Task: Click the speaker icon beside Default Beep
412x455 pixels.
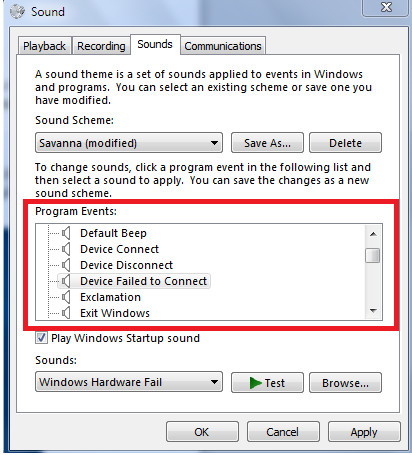Action: 66,233
